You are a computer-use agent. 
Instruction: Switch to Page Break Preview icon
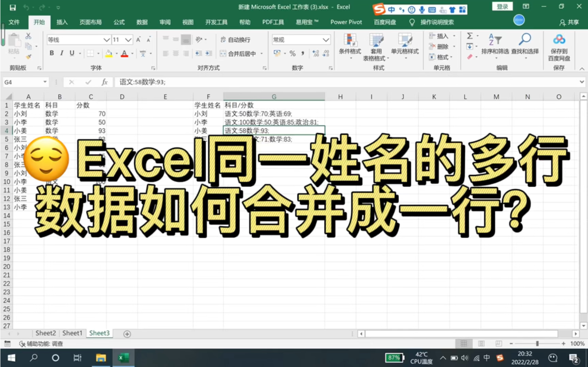point(499,344)
